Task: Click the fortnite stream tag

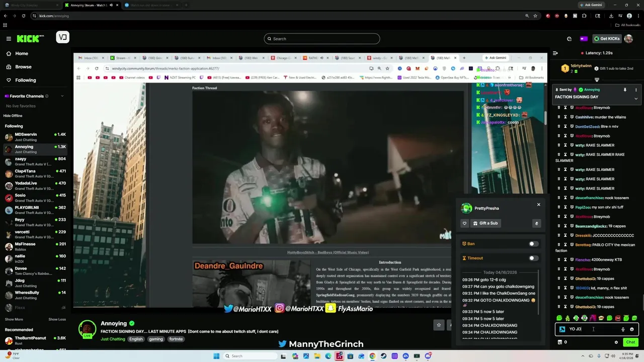Action: [176, 339]
